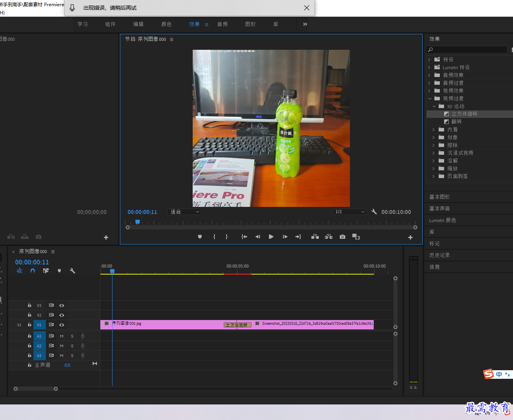Step back one frame
Viewport: 513px width, 420px height.
tap(258, 237)
